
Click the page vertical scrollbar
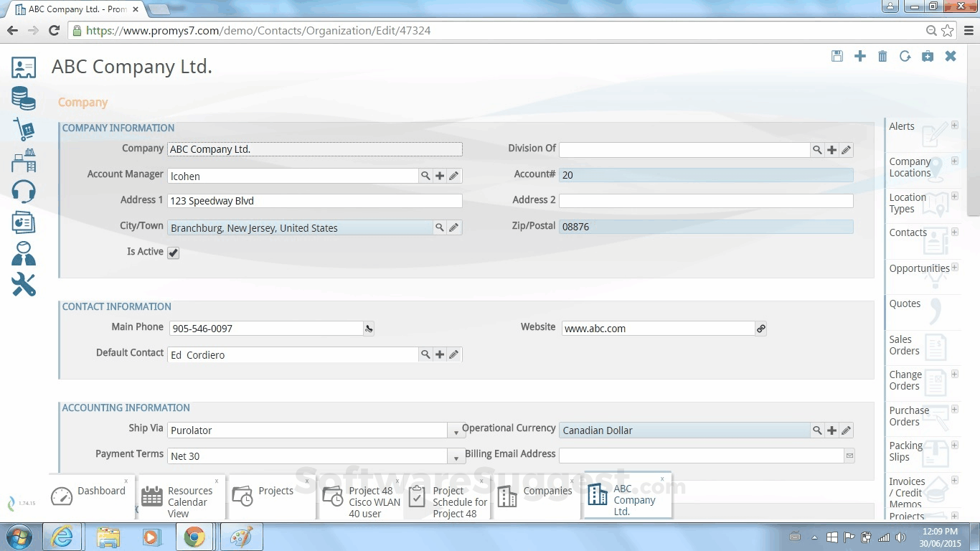pos(974,129)
